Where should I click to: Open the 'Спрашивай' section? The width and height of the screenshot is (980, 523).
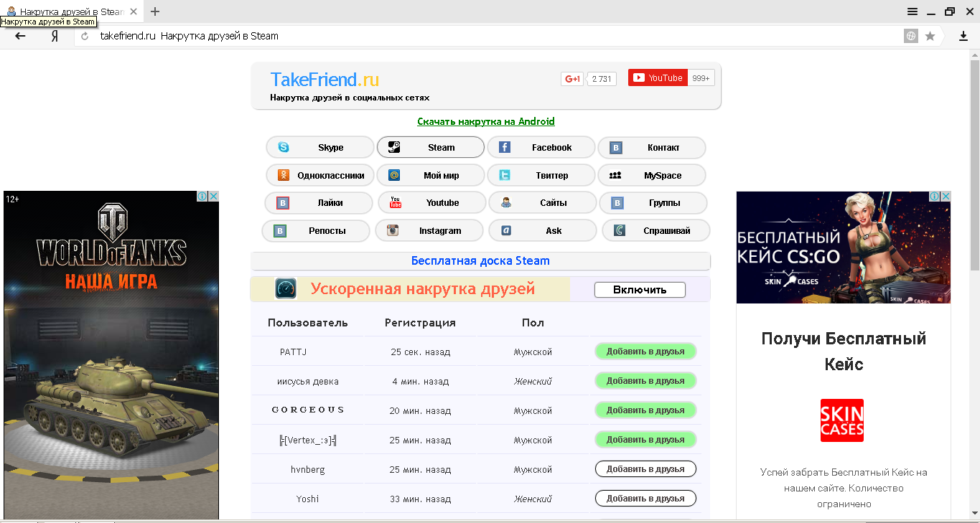point(656,230)
